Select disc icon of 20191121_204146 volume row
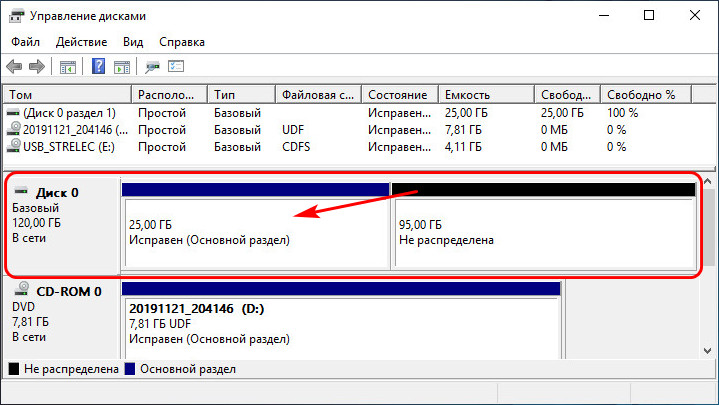The image size is (719, 405). point(14,129)
